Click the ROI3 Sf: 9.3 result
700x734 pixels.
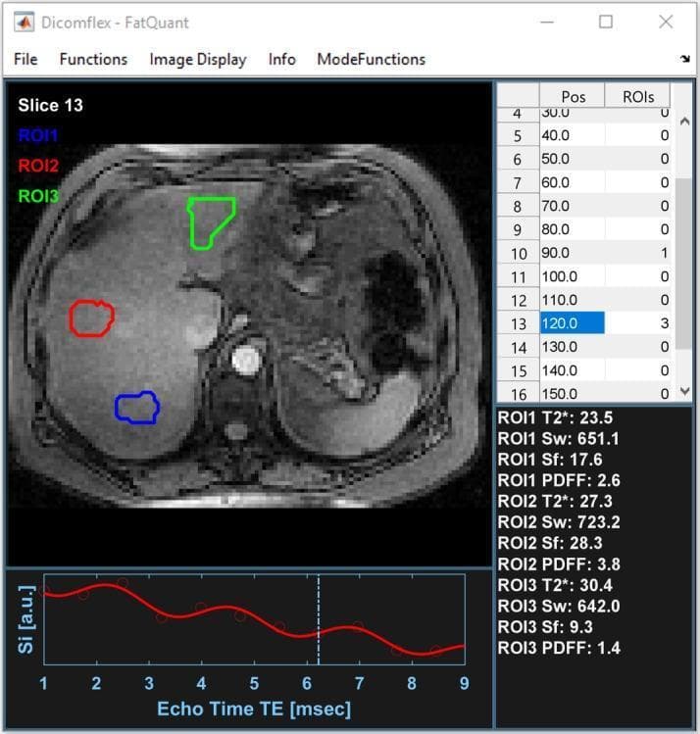(545, 627)
